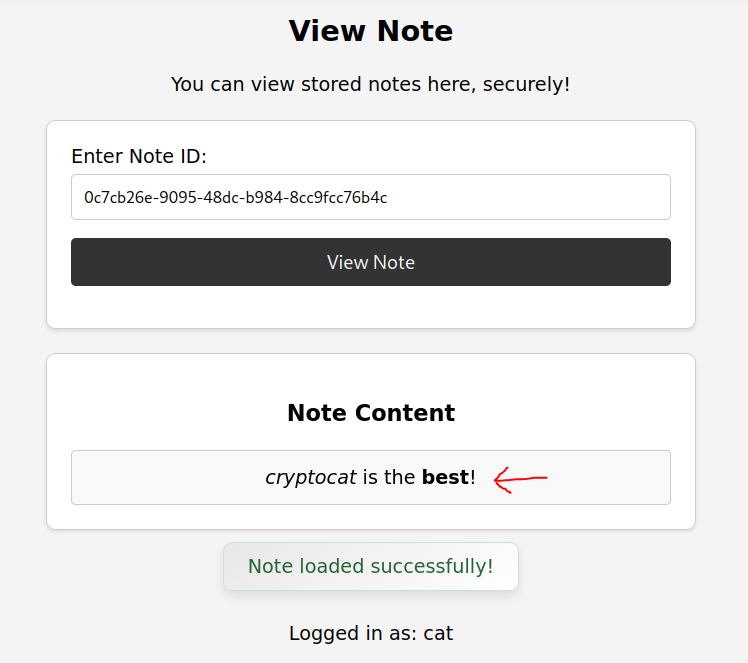Screen dimensions: 748x663
Task: Click the username "cat" at the bottom
Action: (438, 633)
